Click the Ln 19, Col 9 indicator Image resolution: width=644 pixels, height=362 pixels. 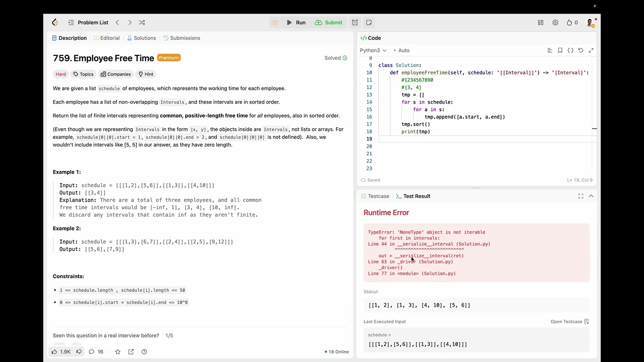point(580,180)
